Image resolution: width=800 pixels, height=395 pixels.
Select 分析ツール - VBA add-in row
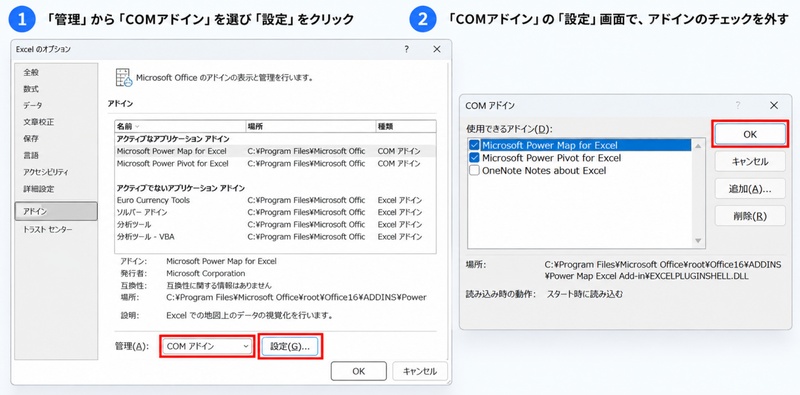click(x=276, y=237)
